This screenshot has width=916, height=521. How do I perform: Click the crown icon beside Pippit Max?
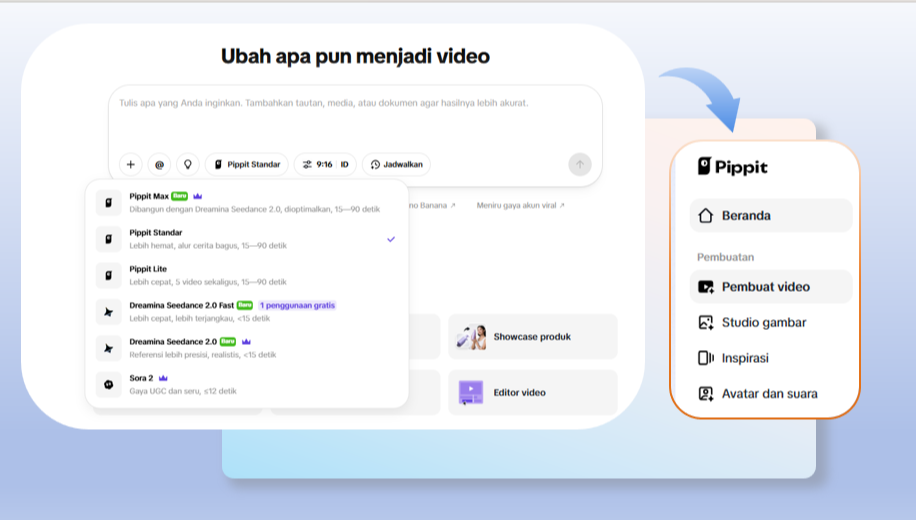point(197,196)
